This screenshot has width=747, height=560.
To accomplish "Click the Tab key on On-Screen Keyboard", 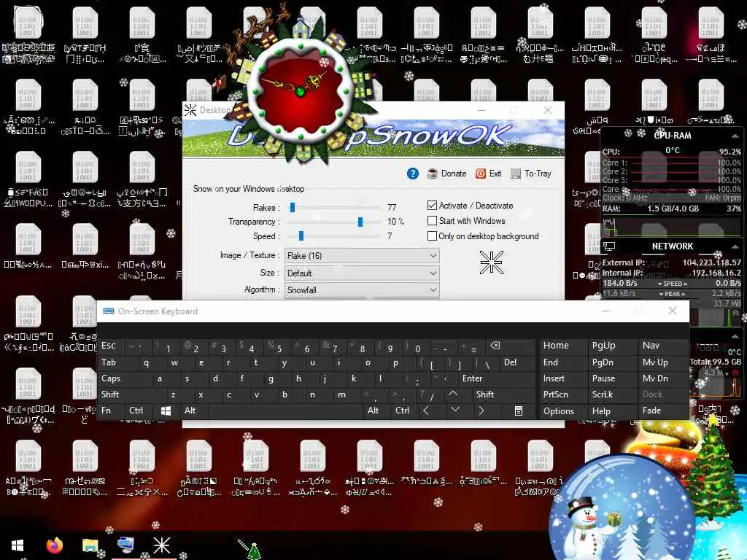I will [x=116, y=362].
